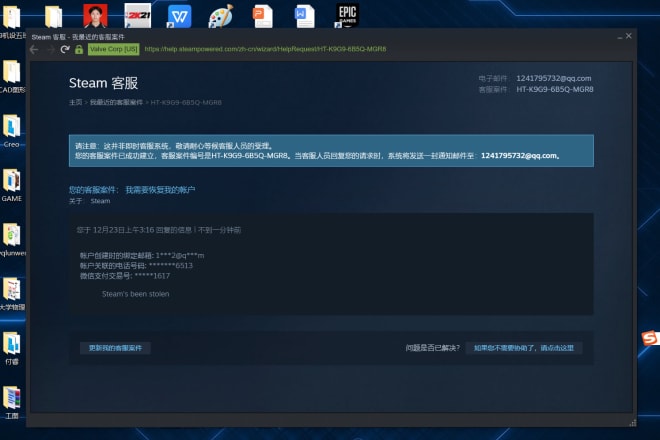Image resolution: width=660 pixels, height=440 pixels.
Task: Open the 付睿 folder on desktop
Action: (11, 348)
